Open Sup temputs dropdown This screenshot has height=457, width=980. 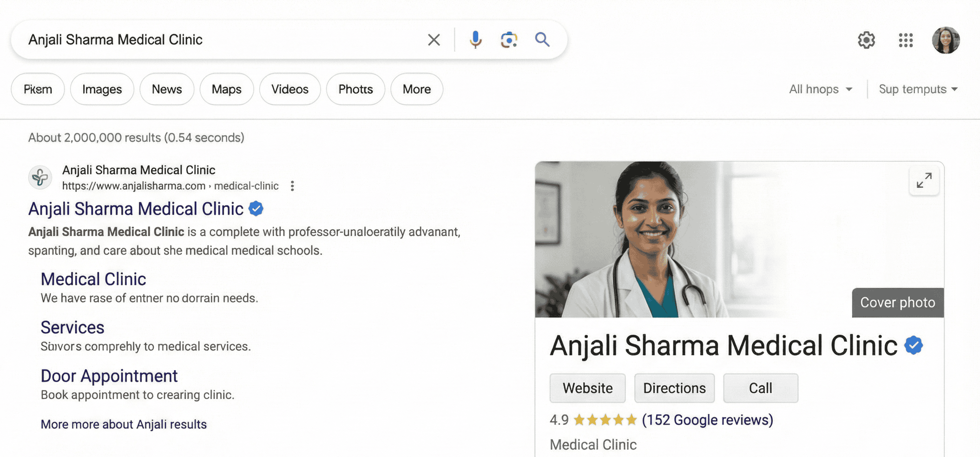pos(918,89)
